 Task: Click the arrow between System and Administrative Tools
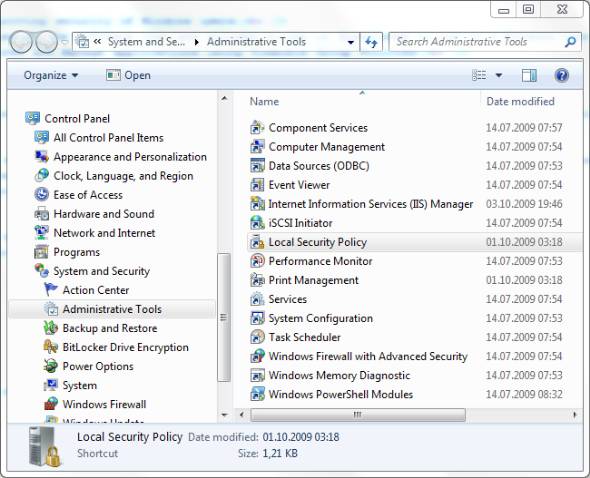coord(196,42)
